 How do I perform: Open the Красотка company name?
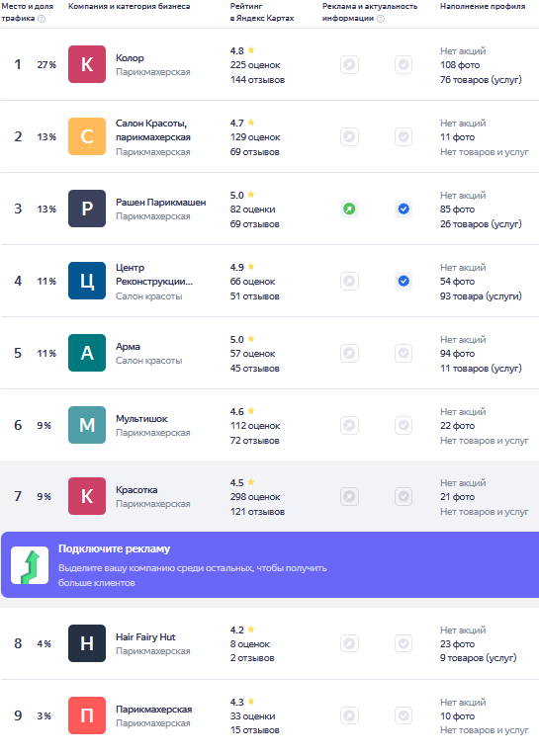136,489
